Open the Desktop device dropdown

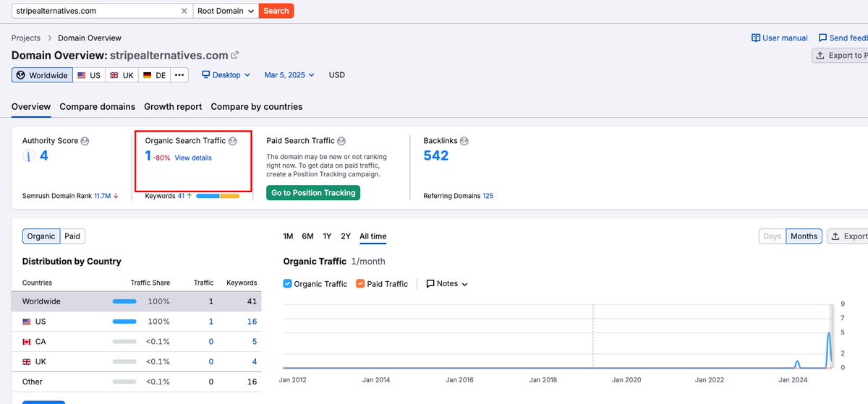point(226,74)
